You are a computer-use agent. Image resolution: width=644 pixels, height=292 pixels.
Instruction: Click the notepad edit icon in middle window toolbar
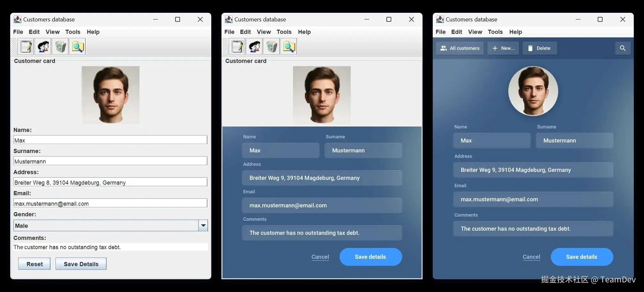[237, 47]
